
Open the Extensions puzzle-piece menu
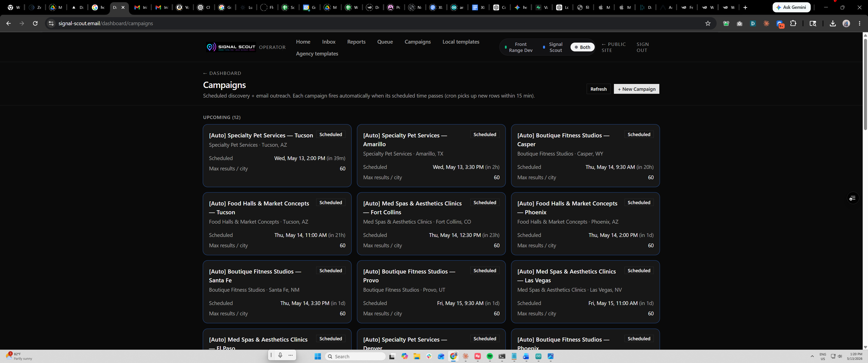pyautogui.click(x=793, y=23)
